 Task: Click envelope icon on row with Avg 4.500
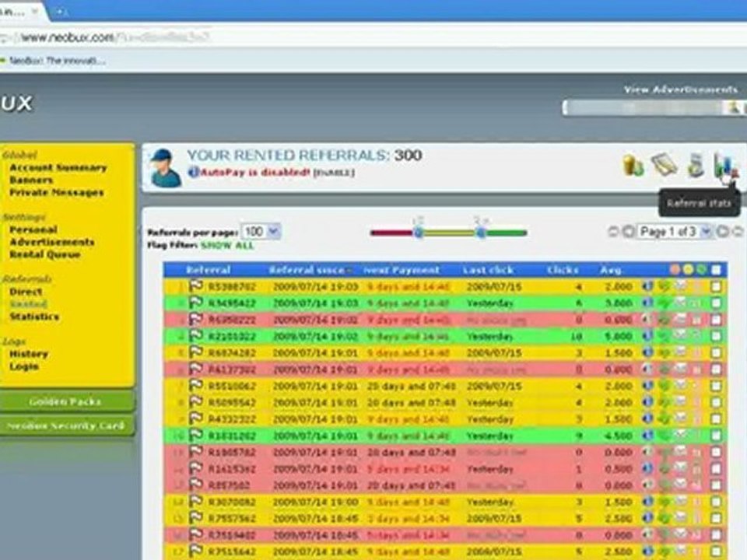(681, 435)
